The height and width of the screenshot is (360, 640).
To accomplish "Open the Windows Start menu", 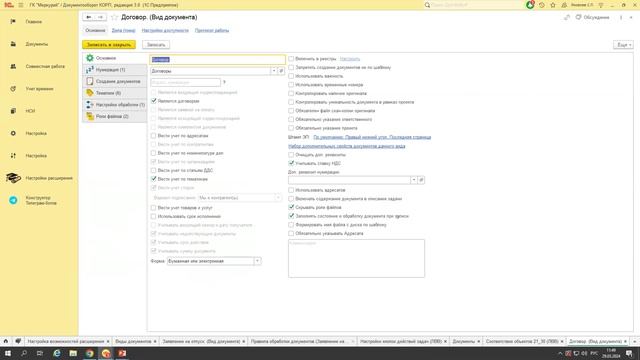I will click(x=7, y=353).
